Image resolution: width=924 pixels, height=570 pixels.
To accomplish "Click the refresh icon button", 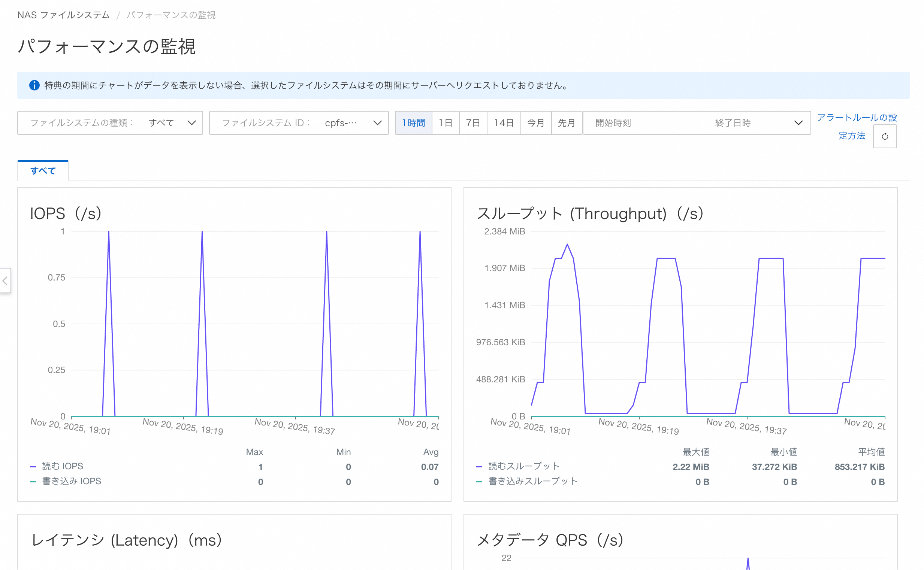I will (x=885, y=136).
